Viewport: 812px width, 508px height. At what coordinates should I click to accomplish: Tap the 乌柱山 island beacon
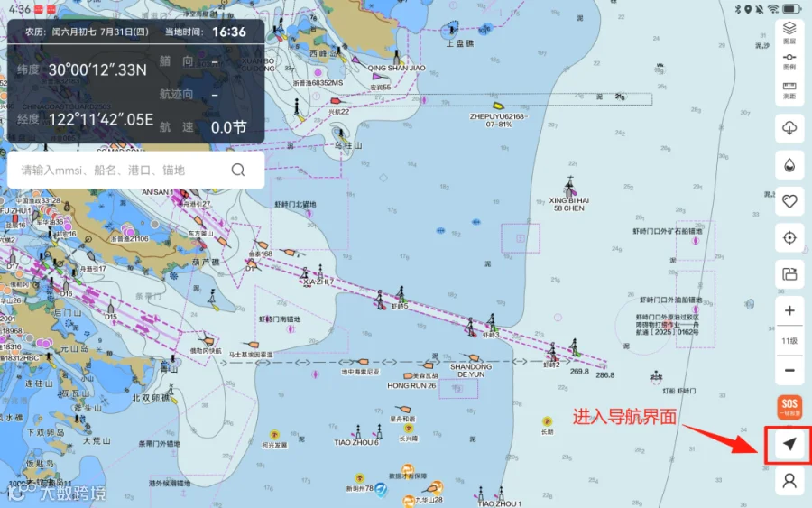pyautogui.click(x=341, y=134)
